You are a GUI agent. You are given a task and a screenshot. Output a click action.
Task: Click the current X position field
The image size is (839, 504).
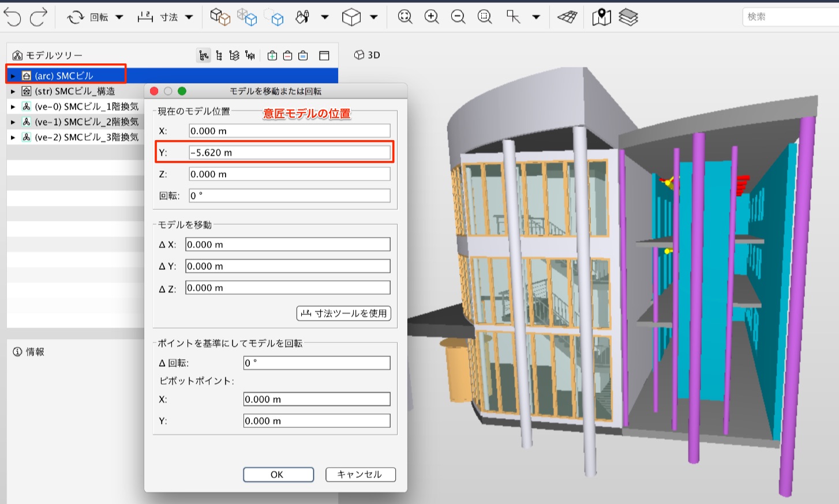point(290,131)
